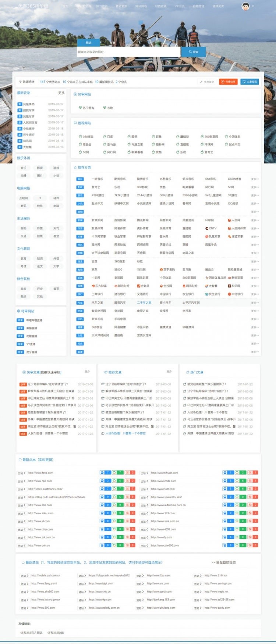This screenshot has width=276, height=644.
Task: Select the 音乐 blue category tag
Action: pyautogui.click(x=80, y=179)
